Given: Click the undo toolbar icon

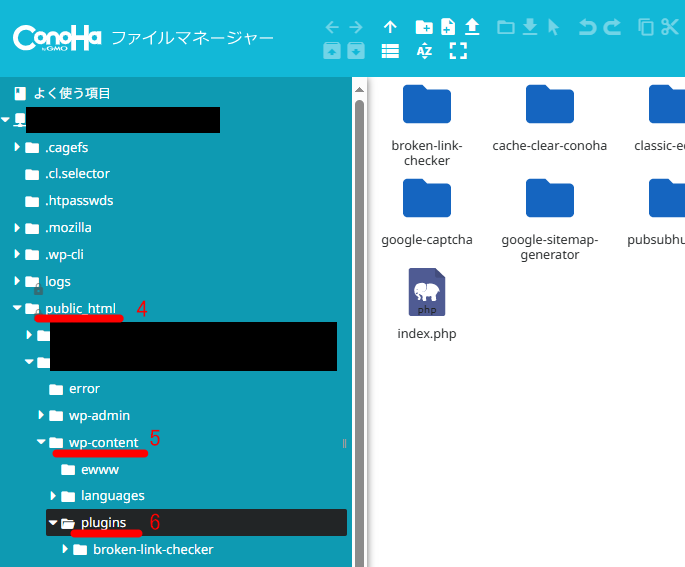Looking at the screenshot, I should (x=588, y=27).
